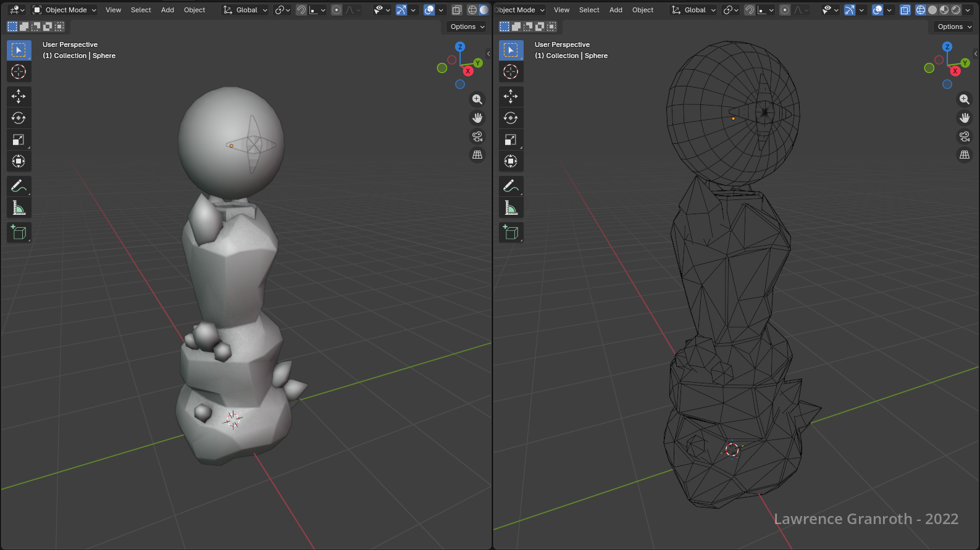The image size is (980, 550).
Task: Select the Cursor tool in the left viewport
Action: pos(19,72)
